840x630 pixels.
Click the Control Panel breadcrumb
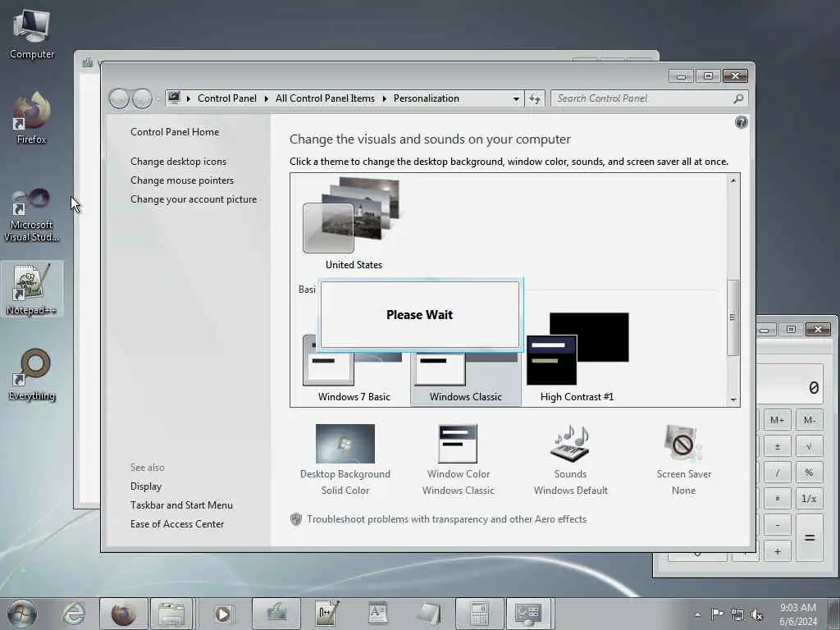226,98
